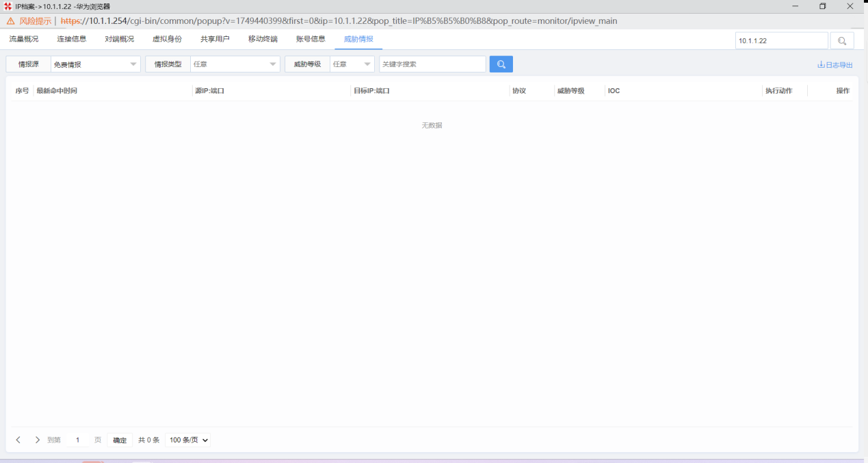Click the browser URL address bar
Screen dimensions: 868x463
pos(339,21)
